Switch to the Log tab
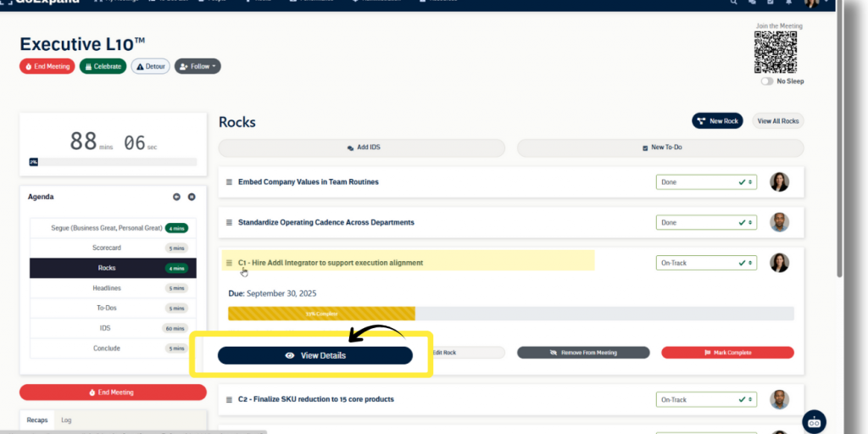This screenshot has width=868, height=434. (66, 420)
